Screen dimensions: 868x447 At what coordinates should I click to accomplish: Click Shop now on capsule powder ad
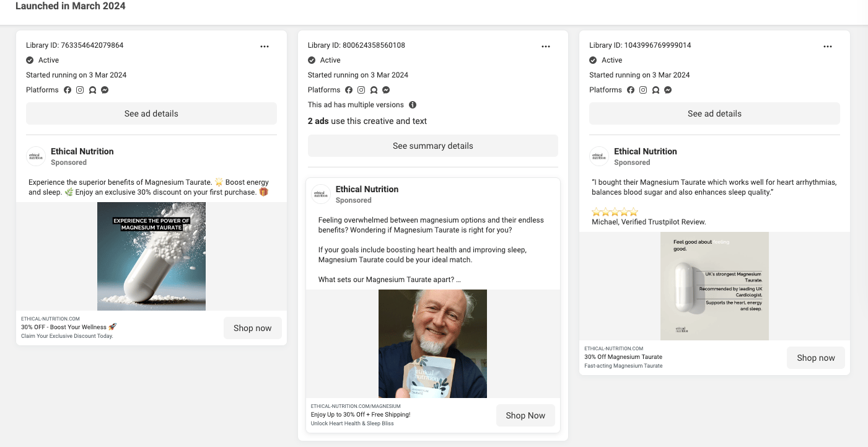click(x=252, y=328)
